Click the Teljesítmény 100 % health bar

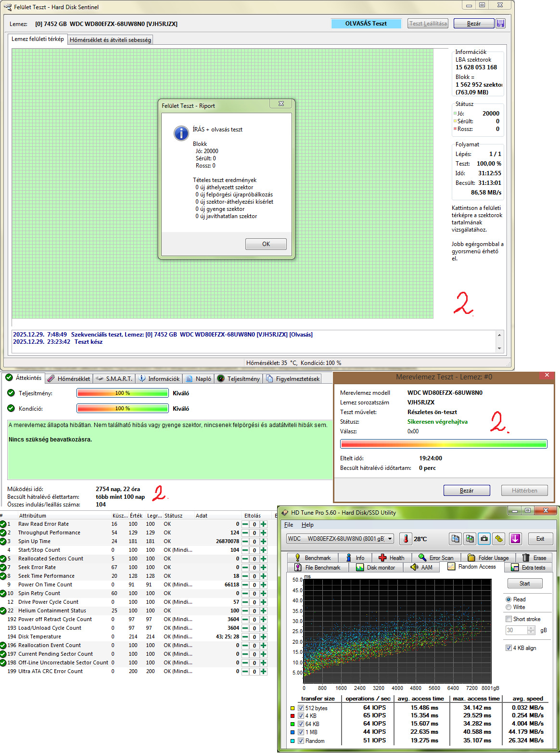pyautogui.click(x=123, y=393)
